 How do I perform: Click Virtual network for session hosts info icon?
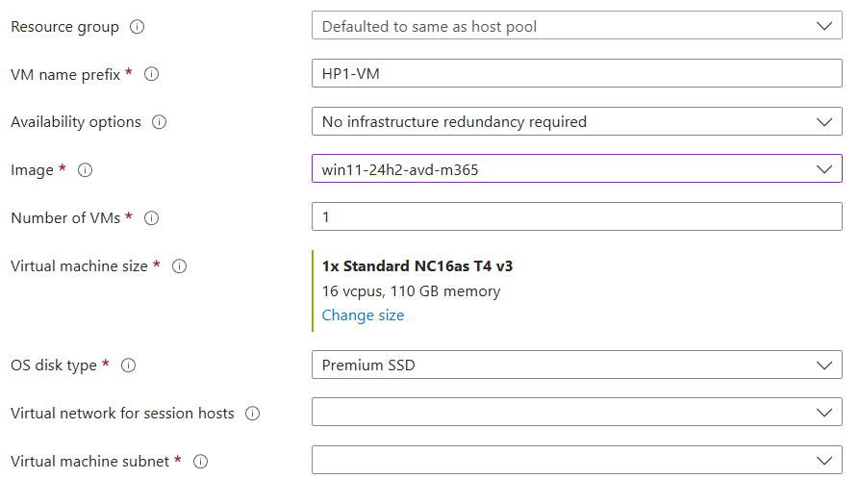(x=253, y=414)
